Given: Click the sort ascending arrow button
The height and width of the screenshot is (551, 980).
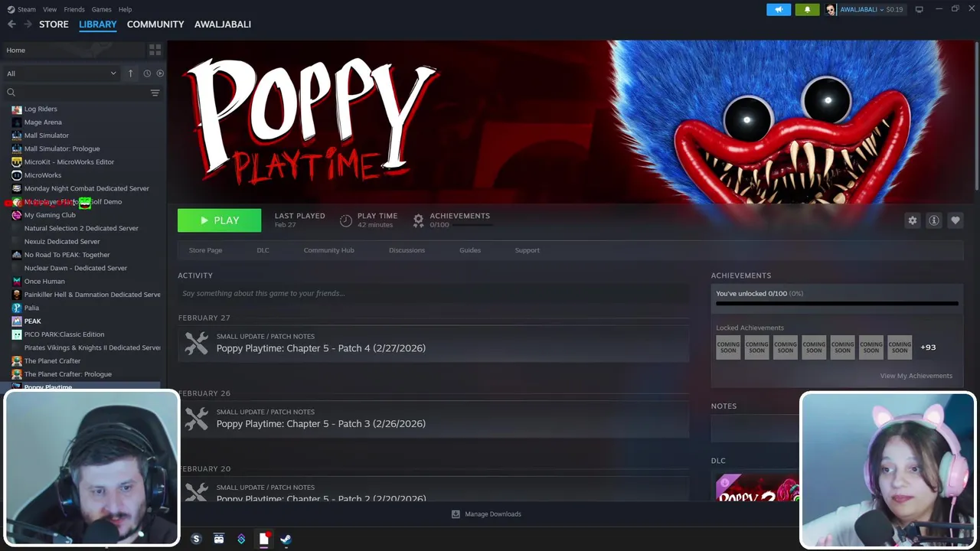Looking at the screenshot, I should (130, 73).
